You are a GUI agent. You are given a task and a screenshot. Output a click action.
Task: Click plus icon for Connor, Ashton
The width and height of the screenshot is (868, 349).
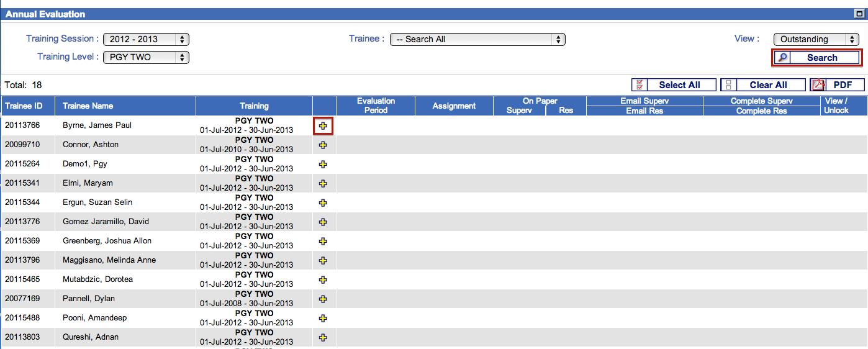point(323,145)
